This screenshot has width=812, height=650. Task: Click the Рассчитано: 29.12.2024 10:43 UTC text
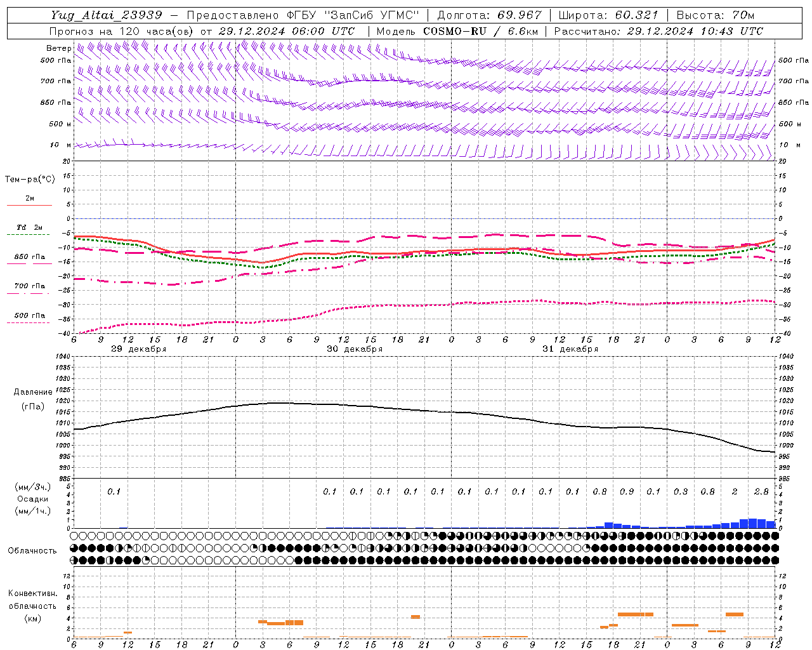(x=658, y=31)
